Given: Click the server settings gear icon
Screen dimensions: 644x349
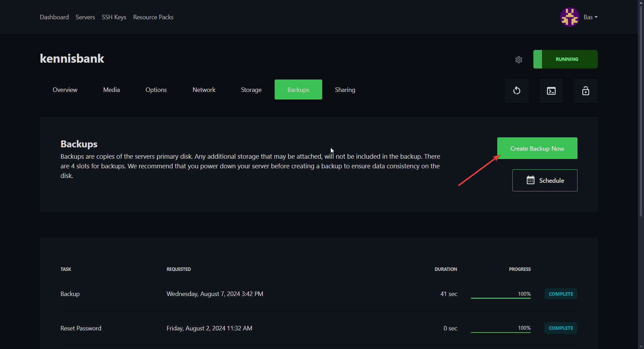Looking at the screenshot, I should (x=519, y=60).
